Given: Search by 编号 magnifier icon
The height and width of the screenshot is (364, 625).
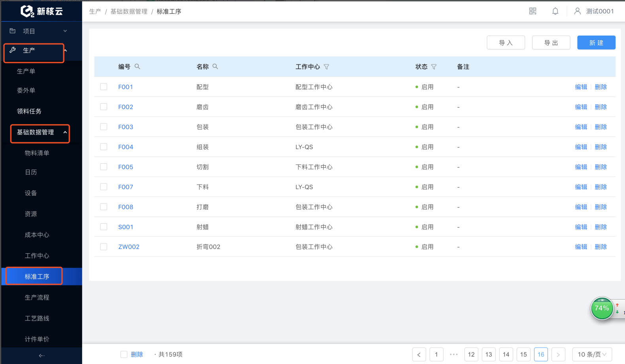Looking at the screenshot, I should point(137,66).
